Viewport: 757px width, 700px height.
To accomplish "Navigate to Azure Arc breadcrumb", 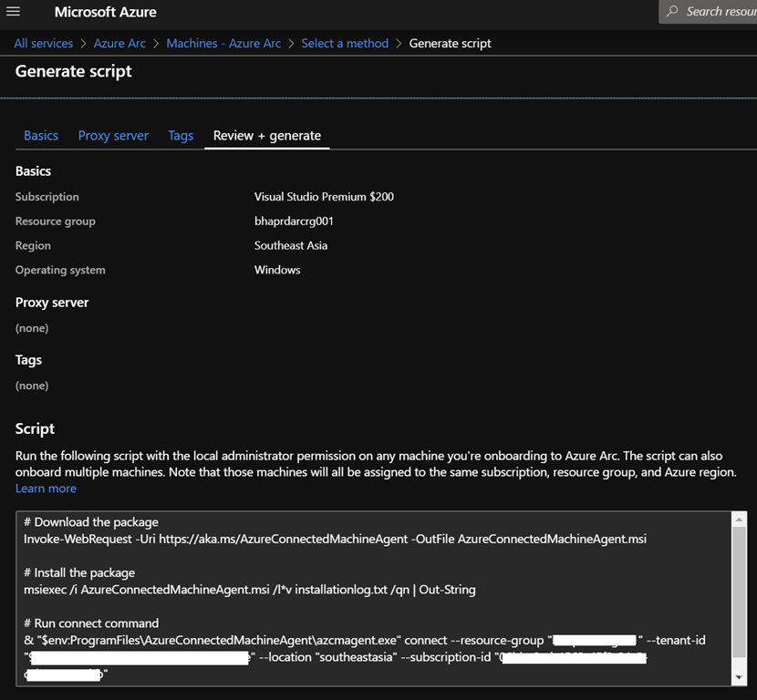I will (x=119, y=43).
